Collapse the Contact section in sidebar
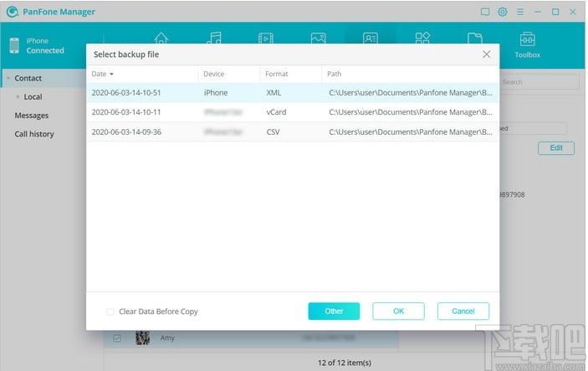This screenshot has height=371, width=588. coord(8,78)
